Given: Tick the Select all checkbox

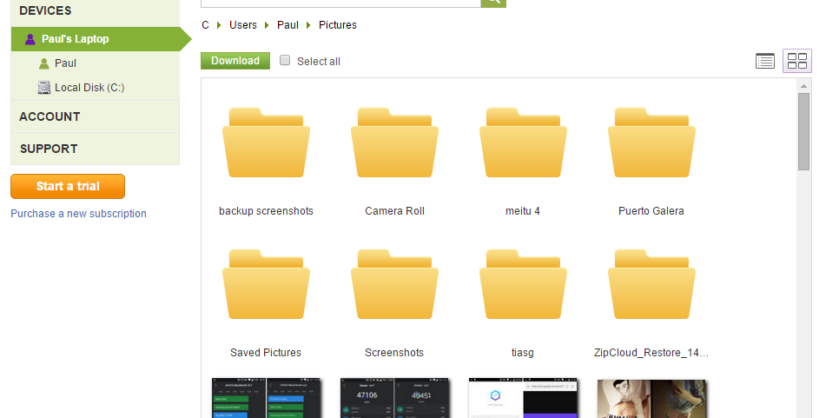Looking at the screenshot, I should [285, 60].
